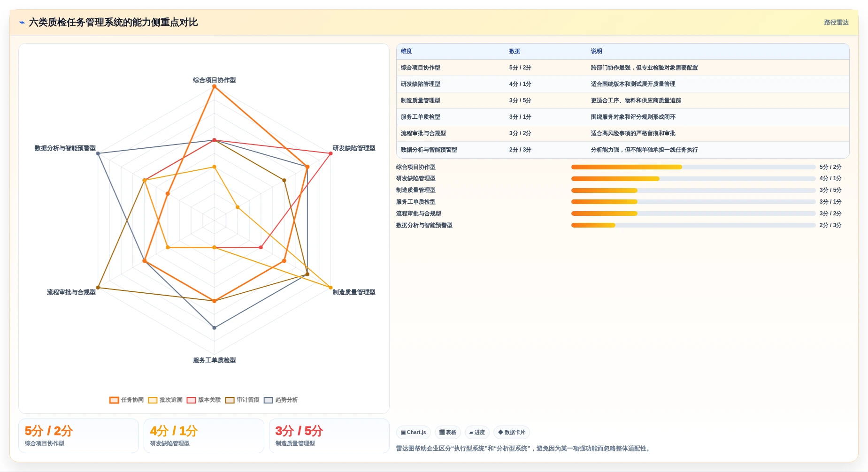This screenshot has width=868, height=472.
Task: Click the description 围绕服务对象和评分规则形成闭环
Action: (633, 117)
